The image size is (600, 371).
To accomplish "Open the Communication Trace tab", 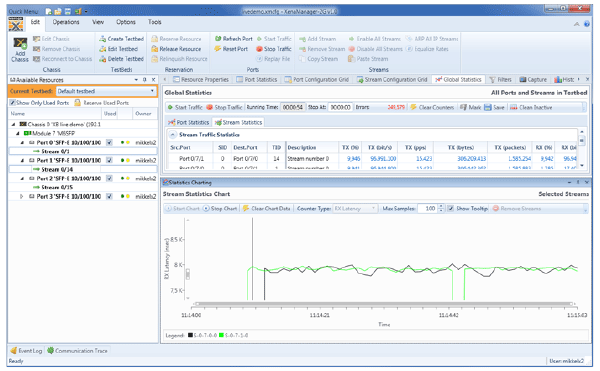I will [x=77, y=350].
